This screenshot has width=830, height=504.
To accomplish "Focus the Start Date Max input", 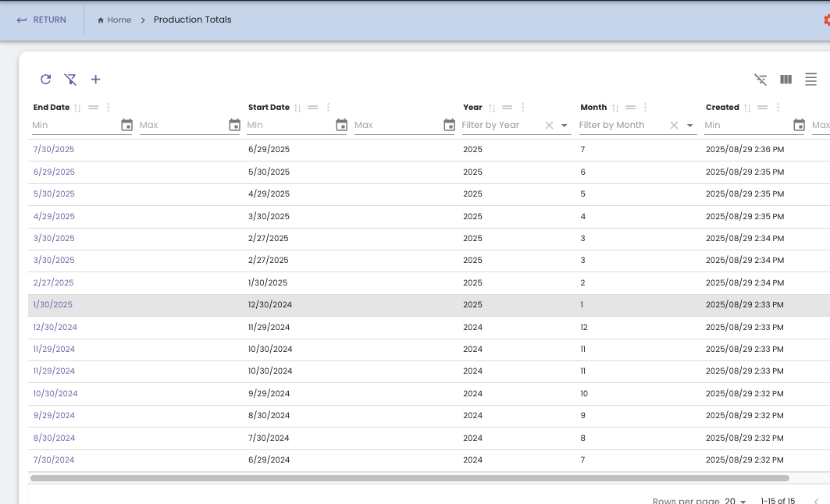I will pyautogui.click(x=397, y=125).
